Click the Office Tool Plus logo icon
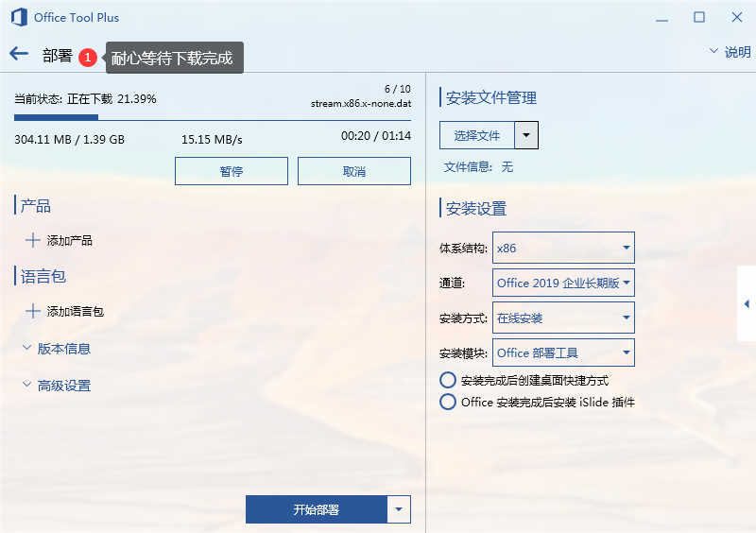This screenshot has height=533, width=756. click(19, 17)
